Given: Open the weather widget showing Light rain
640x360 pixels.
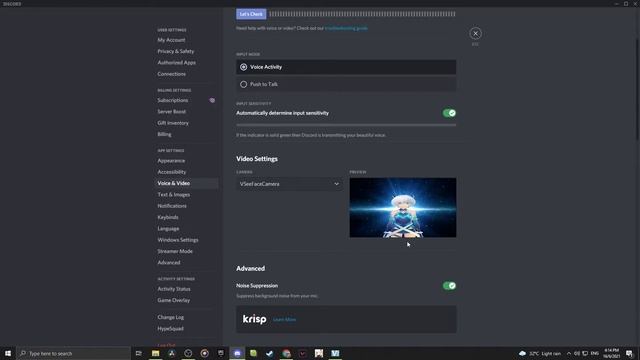Looking at the screenshot, I should pos(540,353).
